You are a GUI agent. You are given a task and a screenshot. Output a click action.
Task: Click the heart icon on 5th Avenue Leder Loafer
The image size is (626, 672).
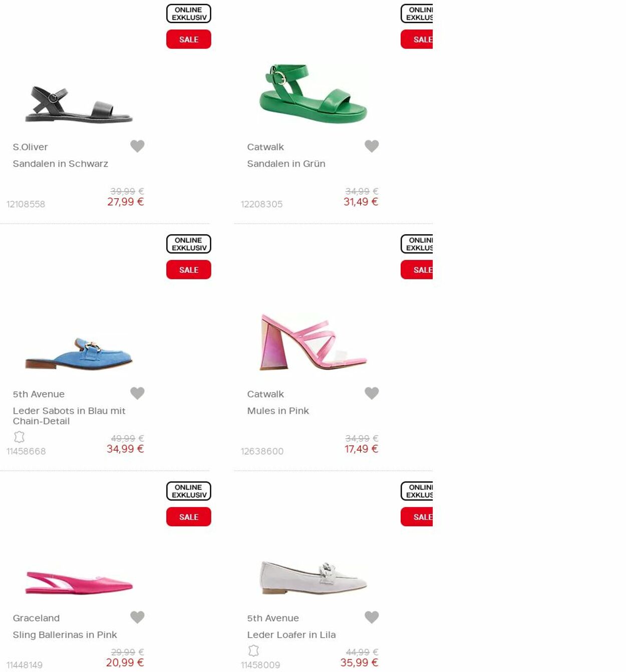[x=372, y=617]
